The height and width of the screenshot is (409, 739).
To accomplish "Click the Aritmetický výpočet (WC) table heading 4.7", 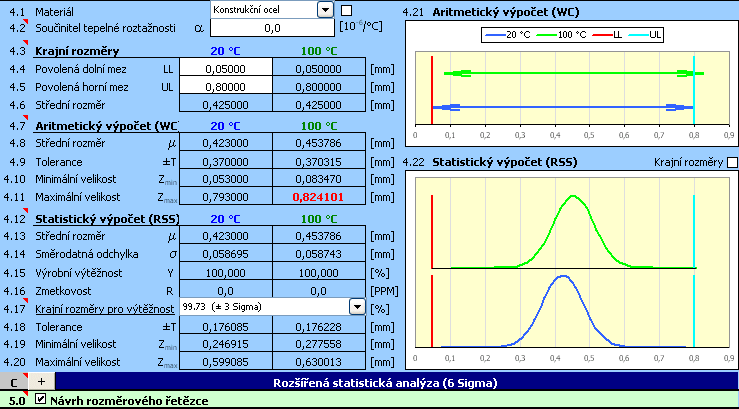I will click(x=107, y=126).
